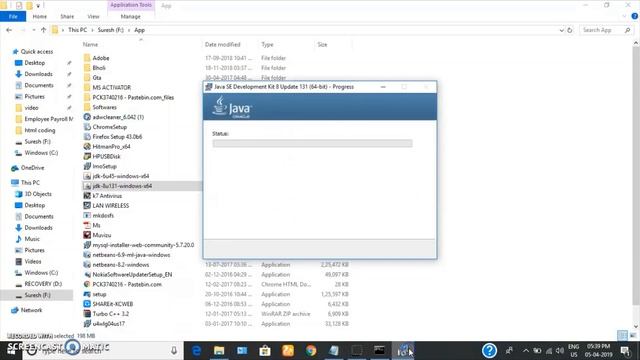Open Music under This PC
This screenshot has height=360, width=640.
32,239
